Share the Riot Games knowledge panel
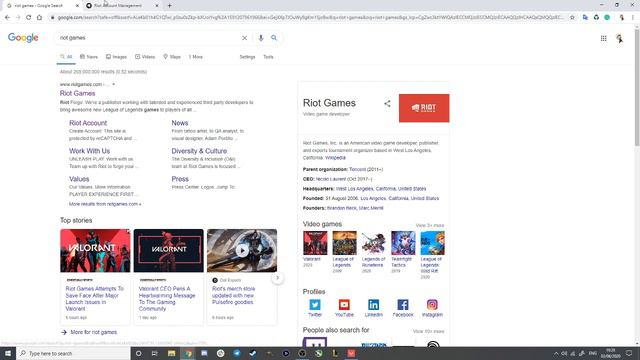Image resolution: width=640 pixels, height=360 pixels. [x=387, y=104]
